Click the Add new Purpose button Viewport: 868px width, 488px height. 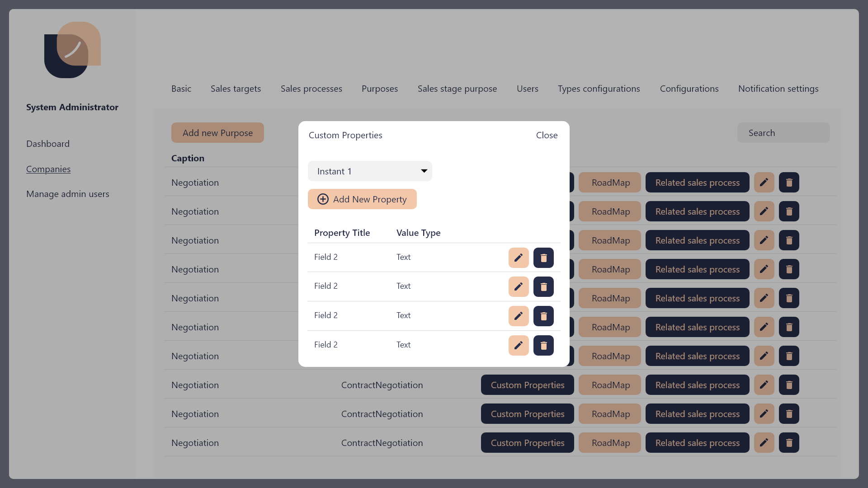pos(217,133)
